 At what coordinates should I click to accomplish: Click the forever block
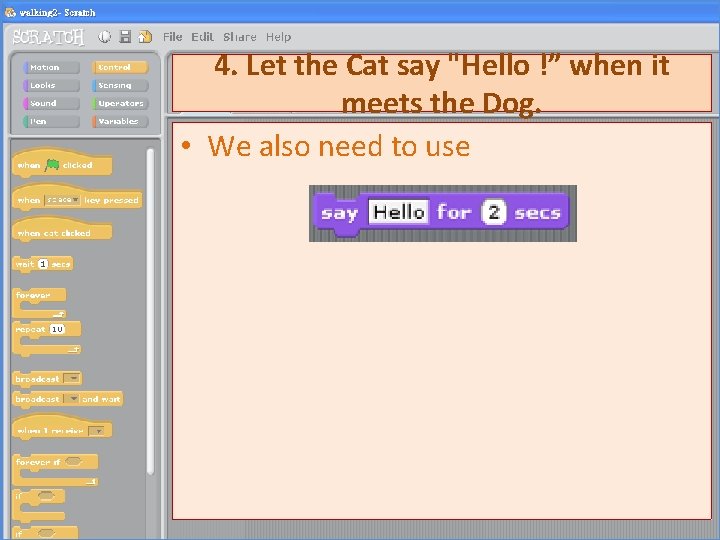39,303
